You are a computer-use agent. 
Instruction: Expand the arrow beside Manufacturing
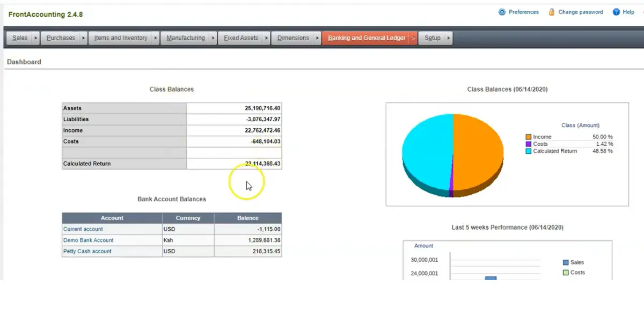(213, 38)
